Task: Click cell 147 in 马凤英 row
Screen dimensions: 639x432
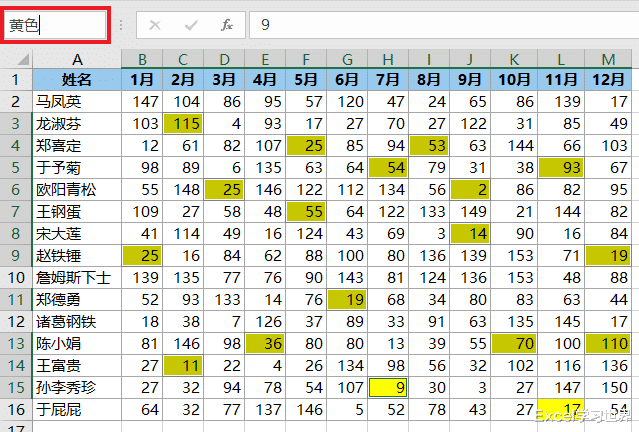Action: [142, 101]
